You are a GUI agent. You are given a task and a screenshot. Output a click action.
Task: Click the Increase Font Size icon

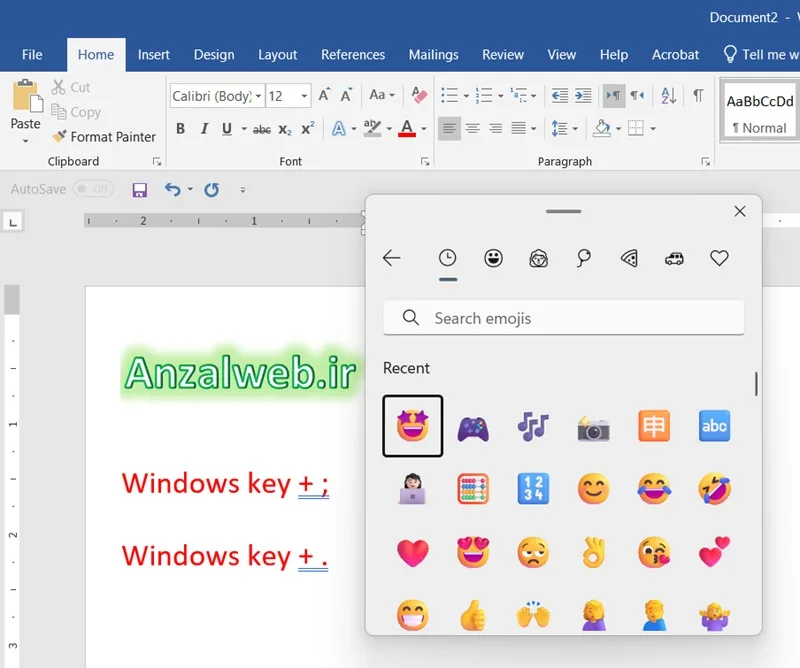pyautogui.click(x=324, y=95)
